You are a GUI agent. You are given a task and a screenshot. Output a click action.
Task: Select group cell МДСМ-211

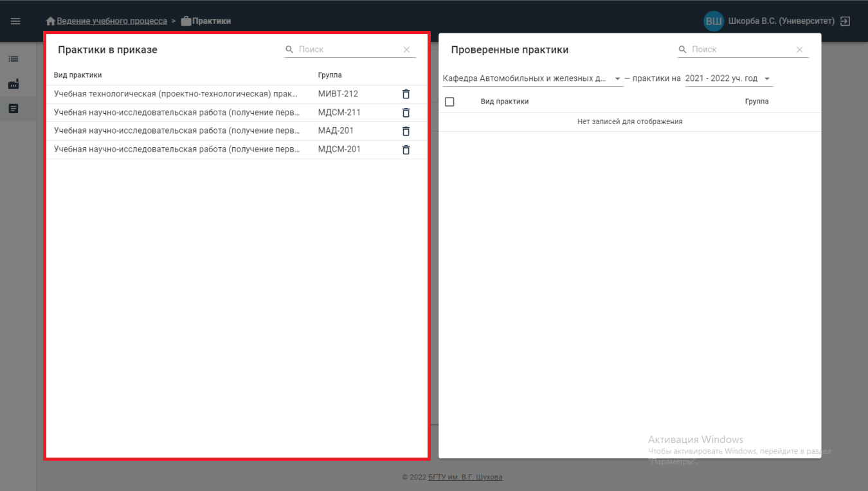[x=339, y=112]
